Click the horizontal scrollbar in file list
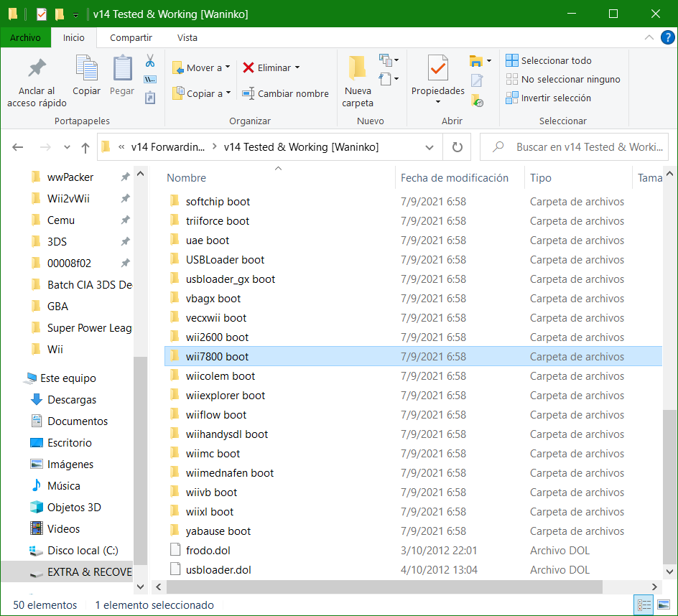The width and height of the screenshot is (678, 616). (384, 587)
